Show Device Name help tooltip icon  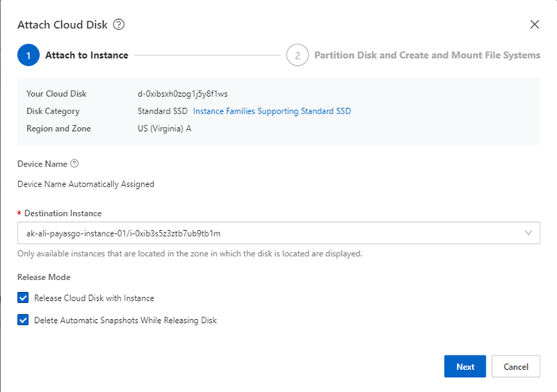pyautogui.click(x=75, y=163)
